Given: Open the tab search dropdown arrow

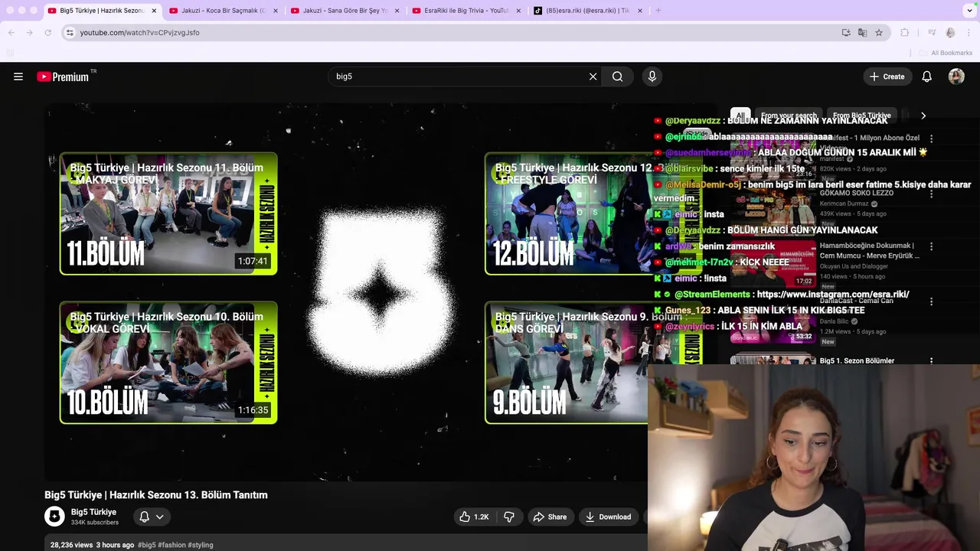Looking at the screenshot, I should click(x=969, y=11).
